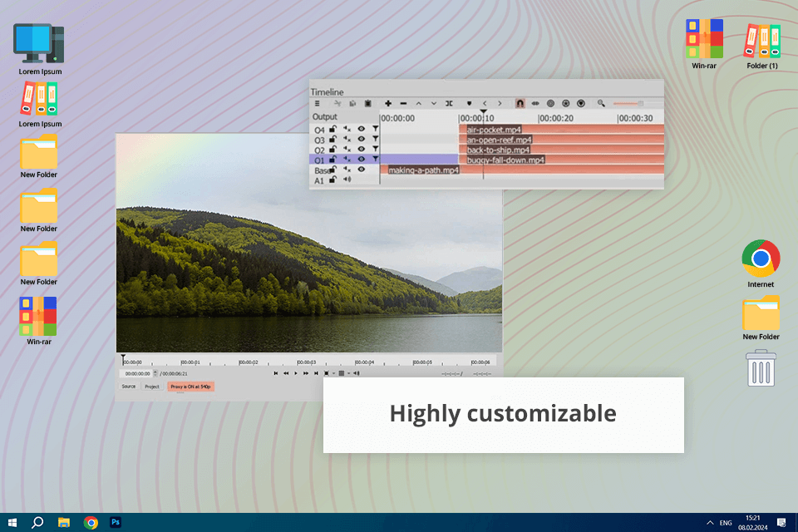The image size is (798, 532).
Task: Toggle Ripple Markers icon in Timeline
Action: (x=581, y=103)
